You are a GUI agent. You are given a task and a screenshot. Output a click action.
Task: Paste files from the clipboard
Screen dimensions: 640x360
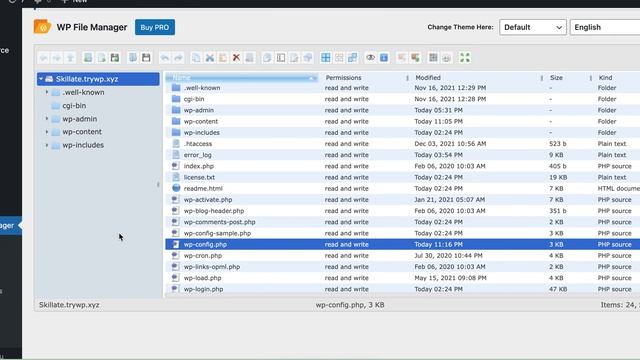point(223,58)
